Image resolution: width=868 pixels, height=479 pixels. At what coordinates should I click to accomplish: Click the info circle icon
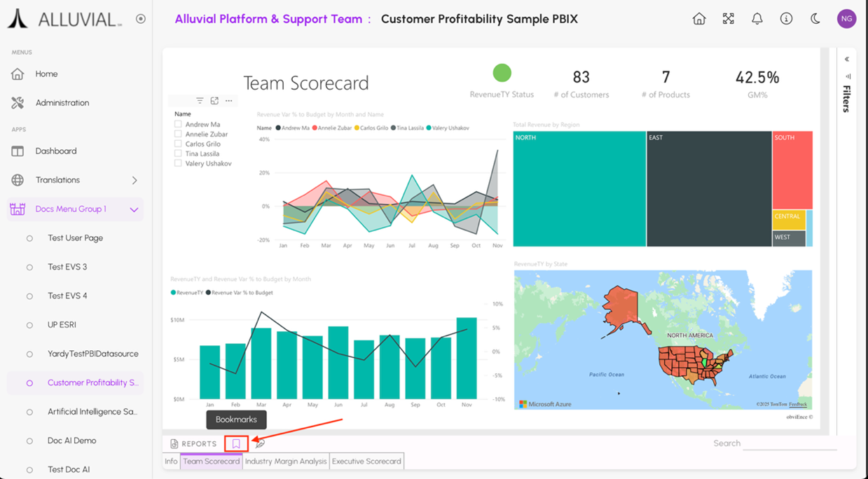(x=786, y=19)
